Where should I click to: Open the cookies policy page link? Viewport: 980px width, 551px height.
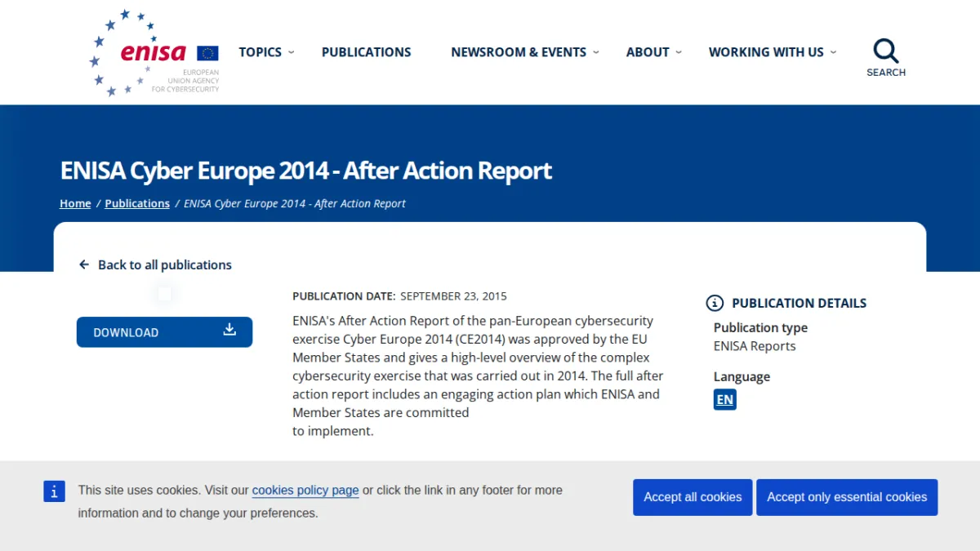pyautogui.click(x=305, y=491)
